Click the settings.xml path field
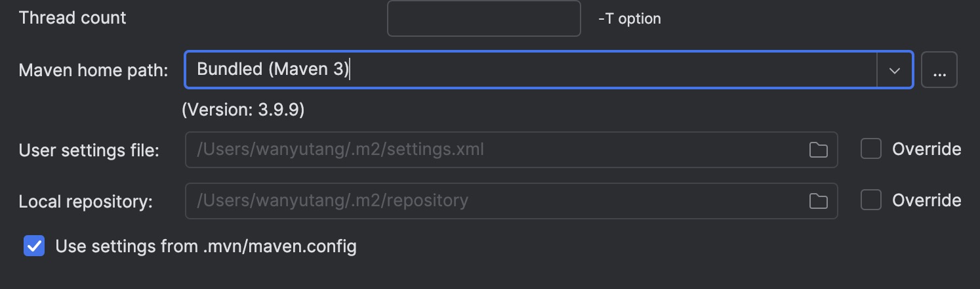This screenshot has height=289, width=980. click(511, 150)
